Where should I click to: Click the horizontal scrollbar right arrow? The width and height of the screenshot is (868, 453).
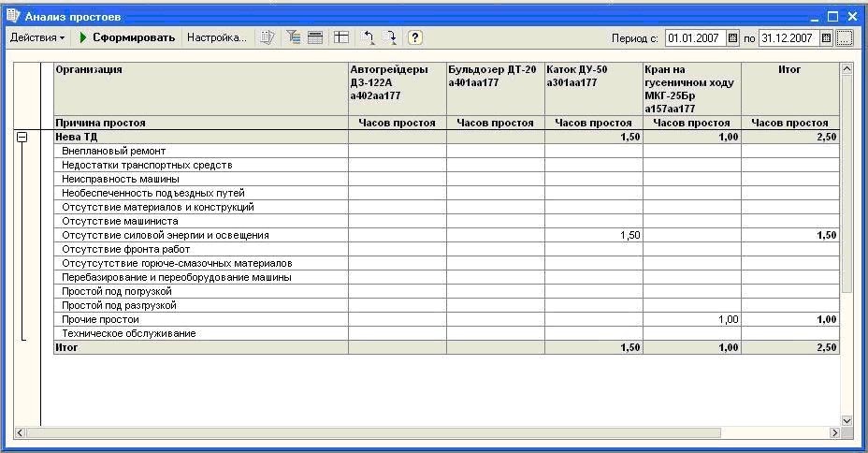click(x=834, y=432)
